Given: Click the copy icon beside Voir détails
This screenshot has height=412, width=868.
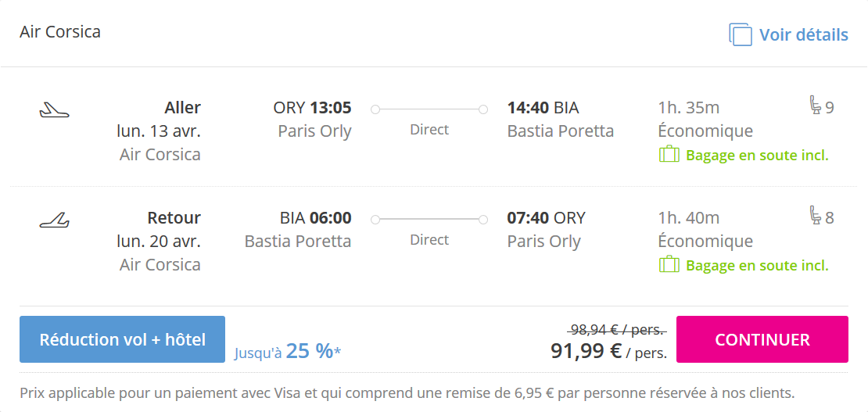Looking at the screenshot, I should click(740, 34).
